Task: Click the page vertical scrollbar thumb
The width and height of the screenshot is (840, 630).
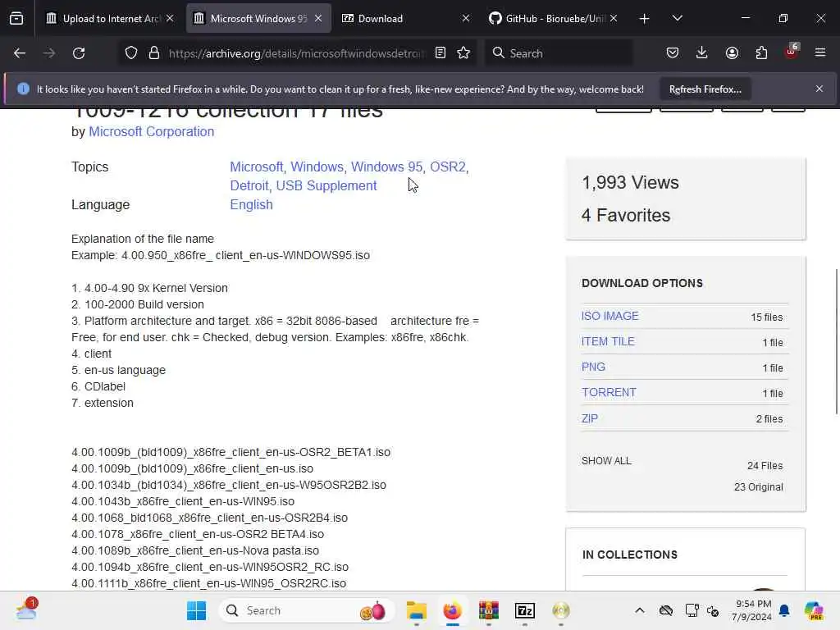Action: click(x=836, y=341)
